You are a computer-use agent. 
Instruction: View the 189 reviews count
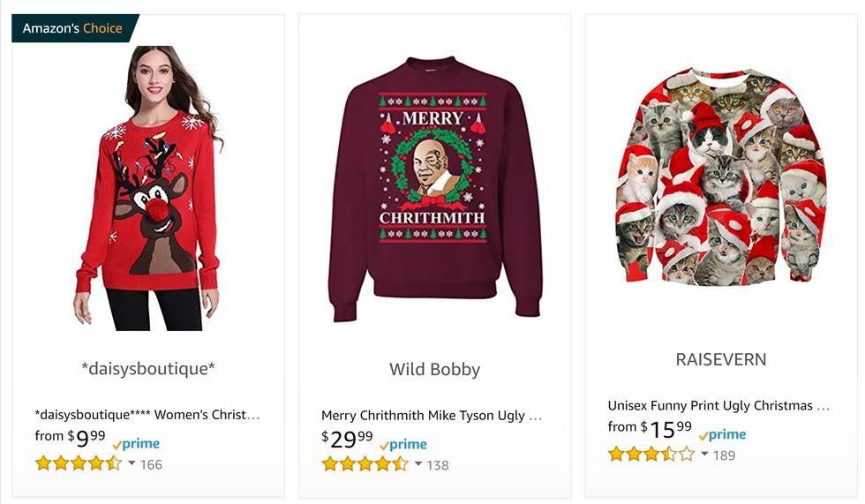[x=724, y=455]
